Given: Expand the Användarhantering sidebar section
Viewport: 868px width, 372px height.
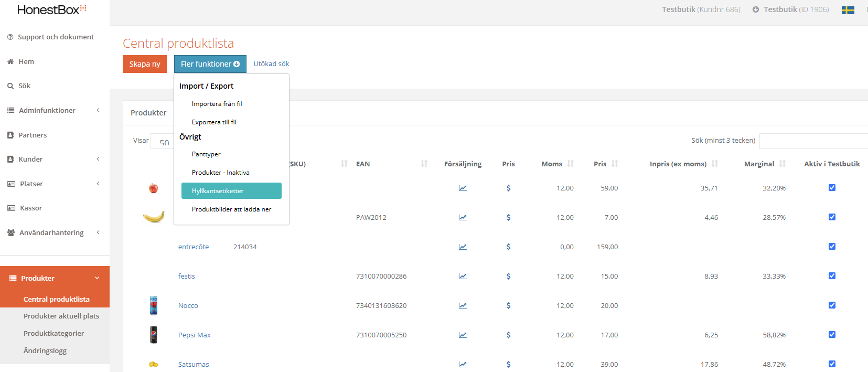Looking at the screenshot, I should [x=52, y=232].
